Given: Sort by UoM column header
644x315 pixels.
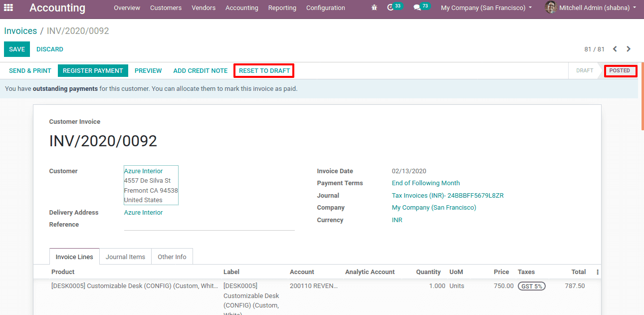Looking at the screenshot, I should point(456,272).
